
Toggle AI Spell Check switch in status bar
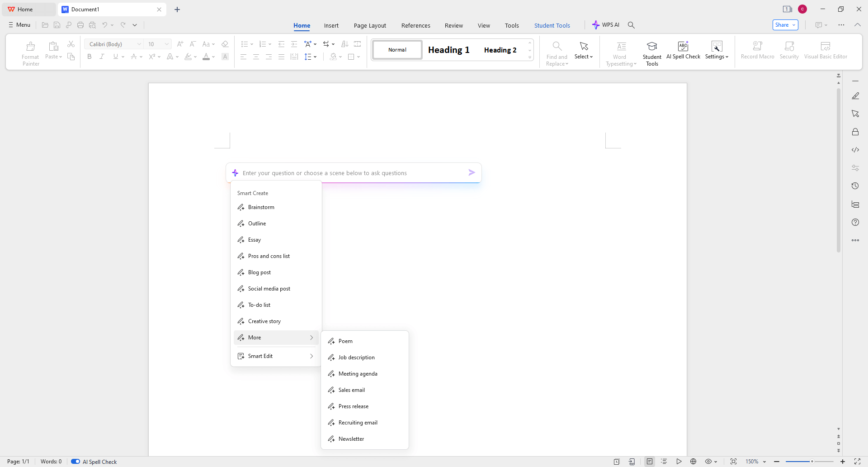75,462
